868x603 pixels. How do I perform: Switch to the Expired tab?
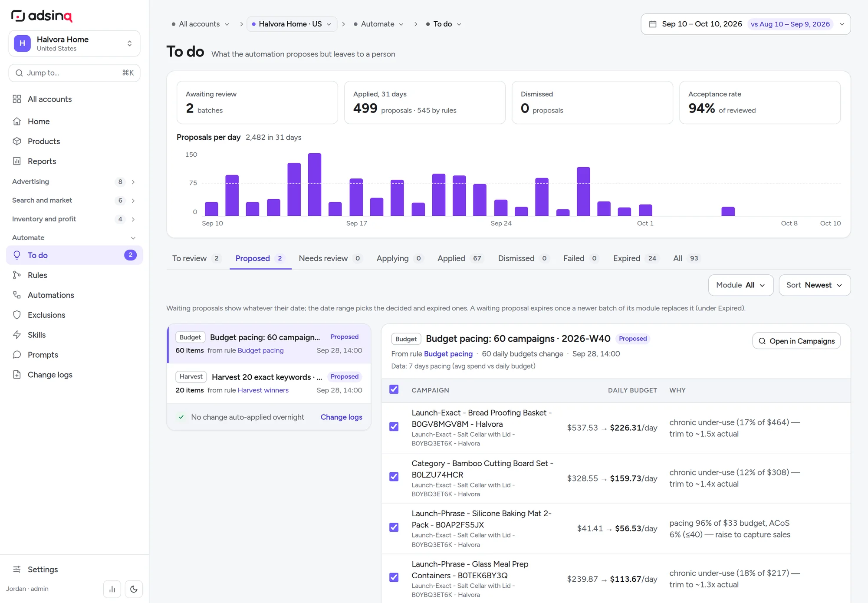coord(635,258)
